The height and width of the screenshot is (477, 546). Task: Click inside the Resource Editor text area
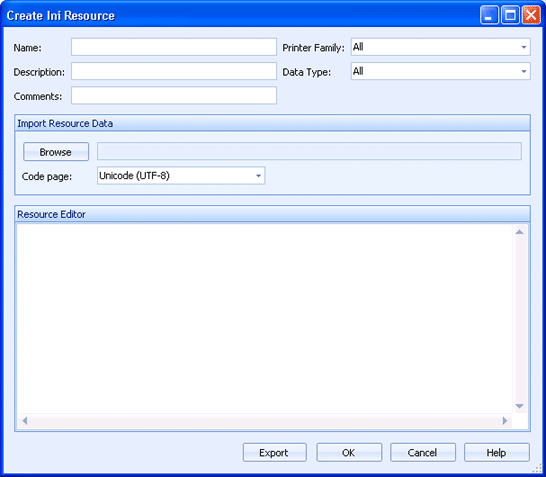(265, 319)
